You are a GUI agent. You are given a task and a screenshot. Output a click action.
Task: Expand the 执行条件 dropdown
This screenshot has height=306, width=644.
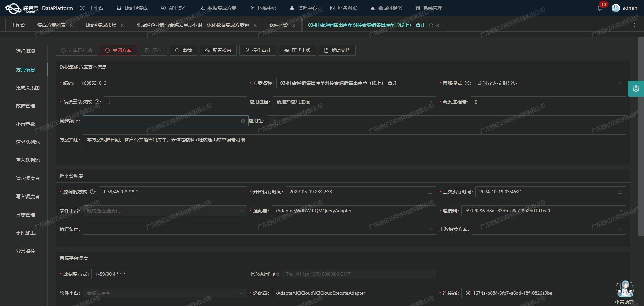point(260,229)
